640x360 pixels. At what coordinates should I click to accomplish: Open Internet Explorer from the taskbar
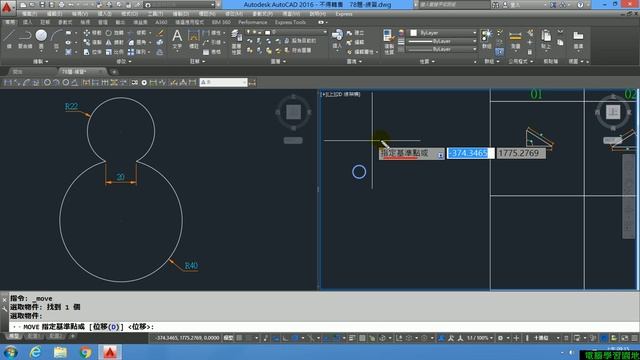(x=36, y=351)
